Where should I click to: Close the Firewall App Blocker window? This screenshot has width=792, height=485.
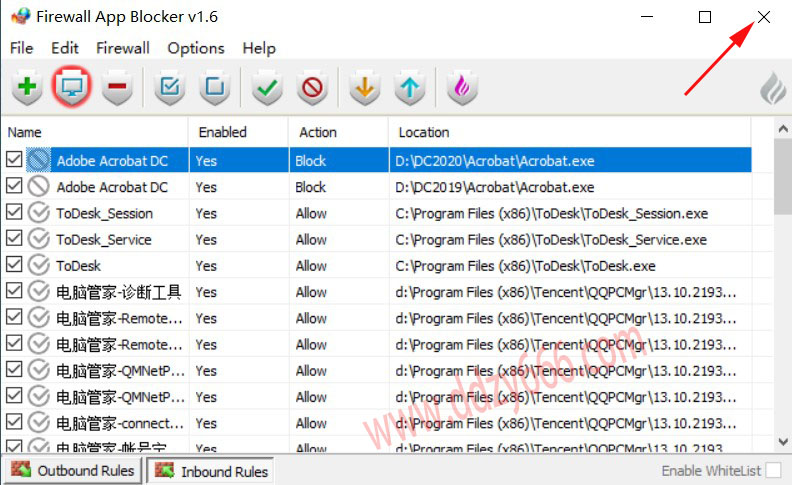point(764,17)
